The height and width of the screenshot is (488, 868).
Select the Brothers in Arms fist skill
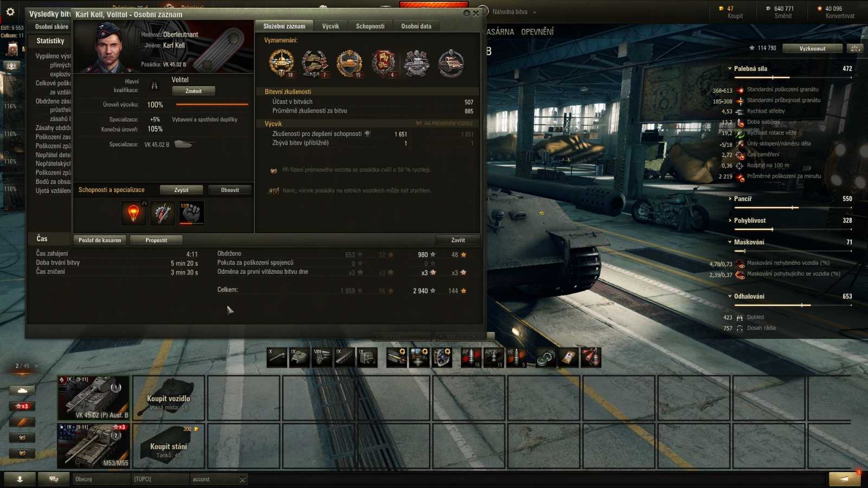point(191,213)
